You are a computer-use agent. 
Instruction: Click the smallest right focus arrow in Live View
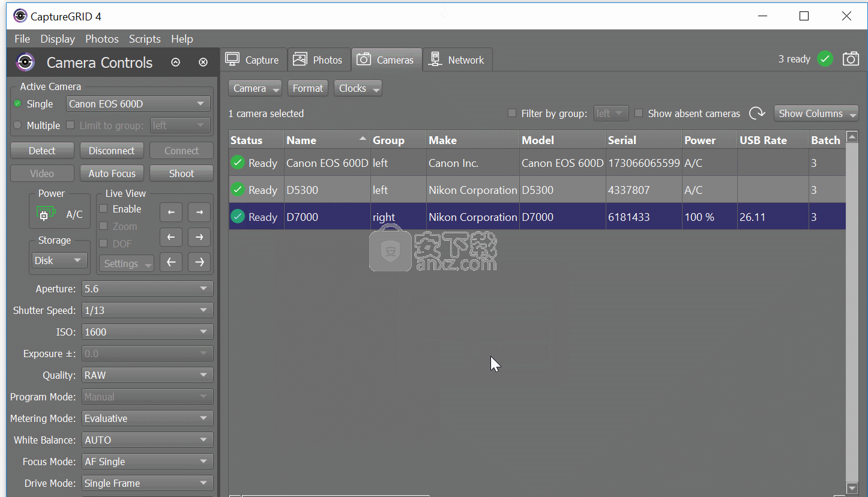tap(199, 212)
